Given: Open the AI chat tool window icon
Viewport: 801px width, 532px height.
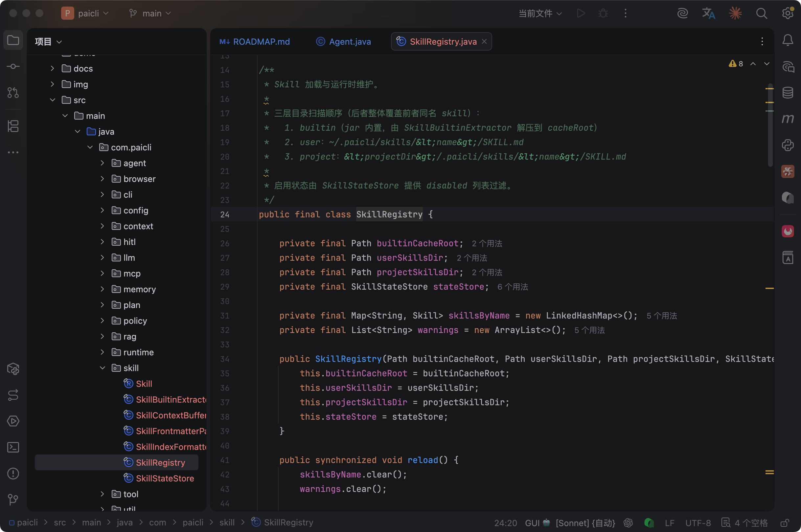Looking at the screenshot, I should click(788, 66).
